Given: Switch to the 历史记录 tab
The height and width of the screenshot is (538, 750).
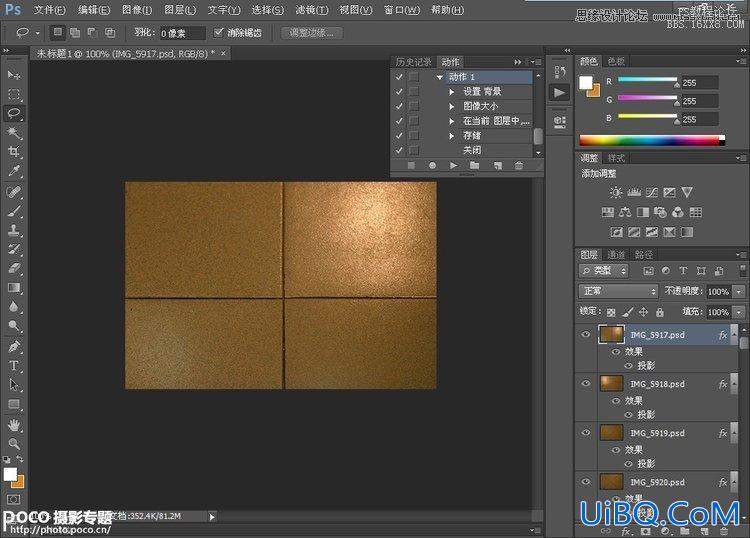Looking at the screenshot, I should (x=414, y=62).
